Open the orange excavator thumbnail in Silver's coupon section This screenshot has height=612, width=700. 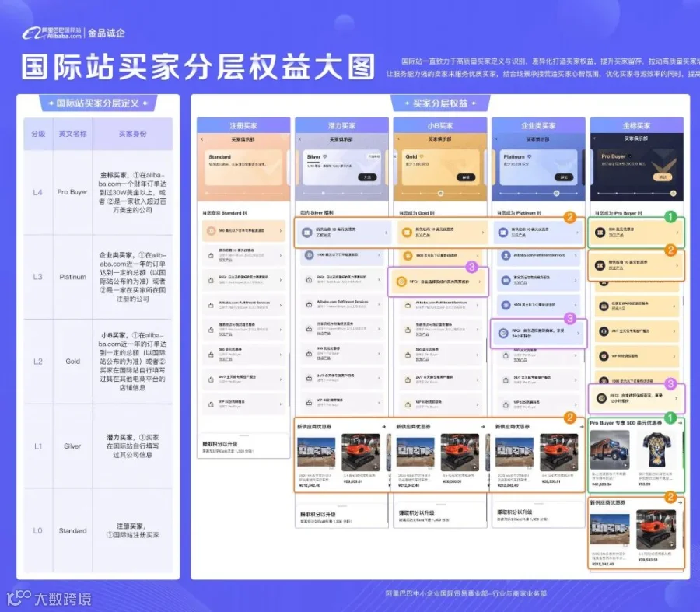tap(361, 452)
